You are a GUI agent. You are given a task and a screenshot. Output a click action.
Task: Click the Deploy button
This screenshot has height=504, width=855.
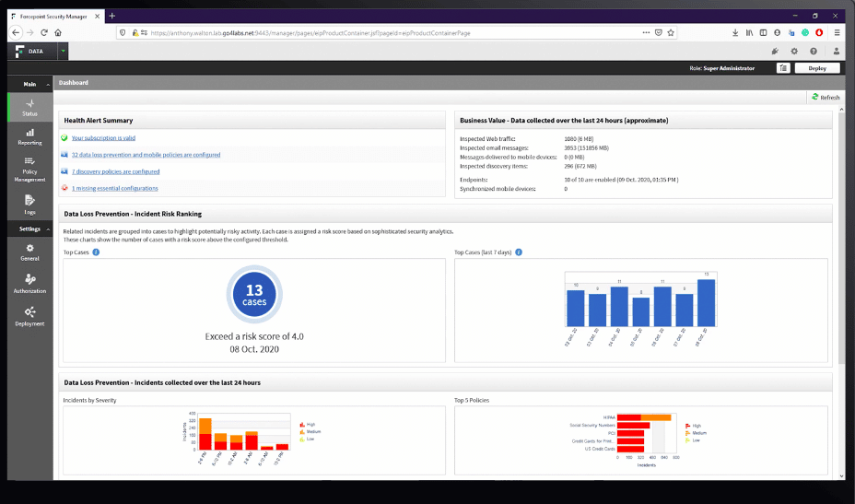pos(817,68)
